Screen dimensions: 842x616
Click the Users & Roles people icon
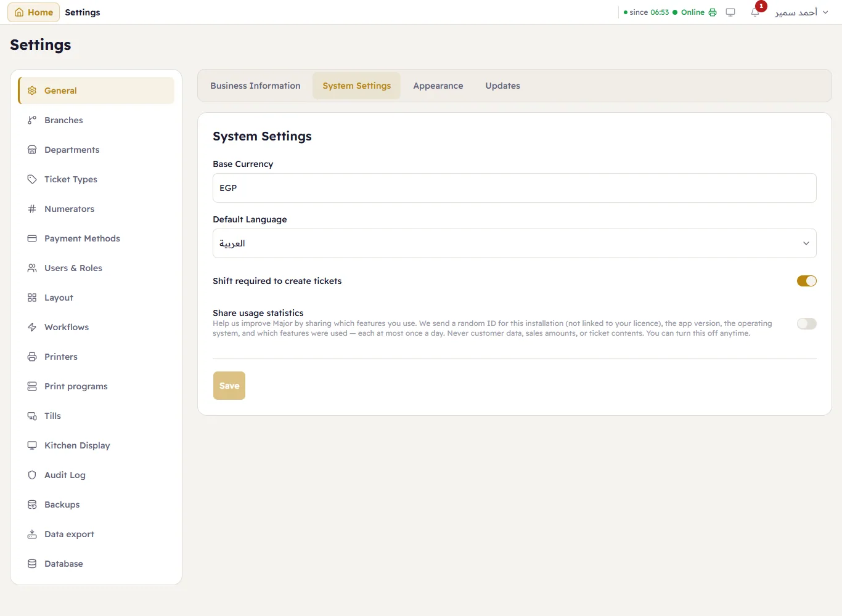[x=32, y=268]
